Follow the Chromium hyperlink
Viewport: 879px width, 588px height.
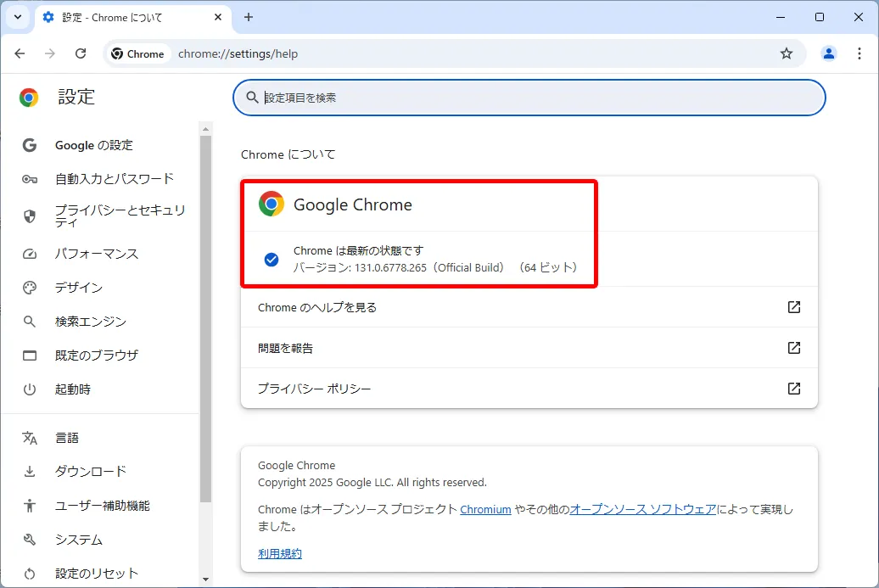coord(485,510)
